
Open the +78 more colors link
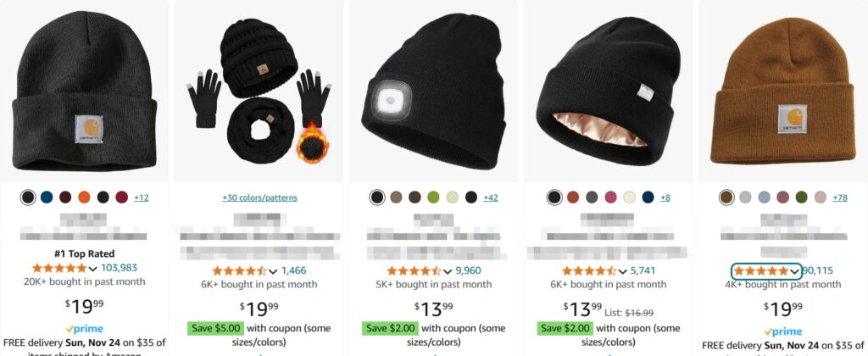839,197
